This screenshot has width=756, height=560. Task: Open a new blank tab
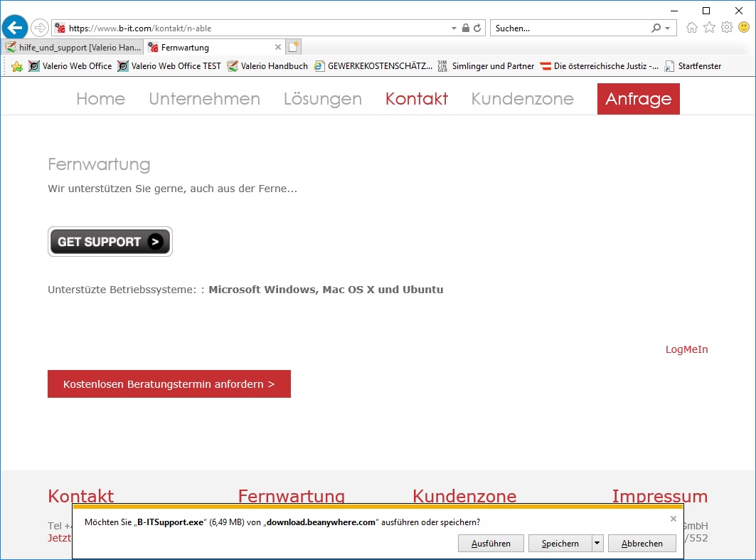point(294,48)
